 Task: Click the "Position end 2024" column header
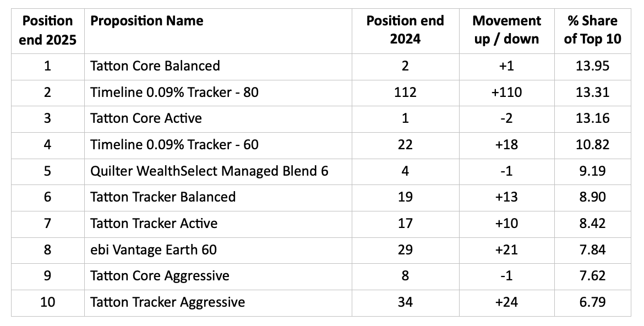tap(405, 30)
